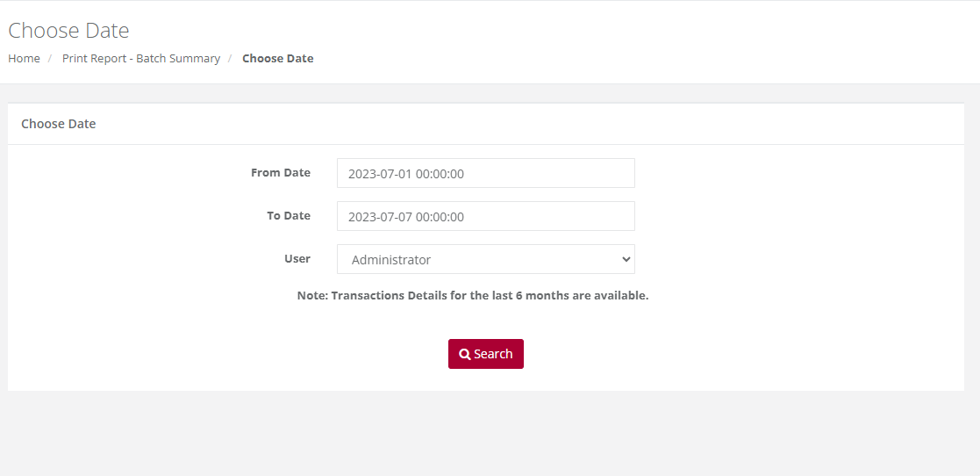The width and height of the screenshot is (980, 476).
Task: Click the To Date label text
Action: [x=289, y=216]
